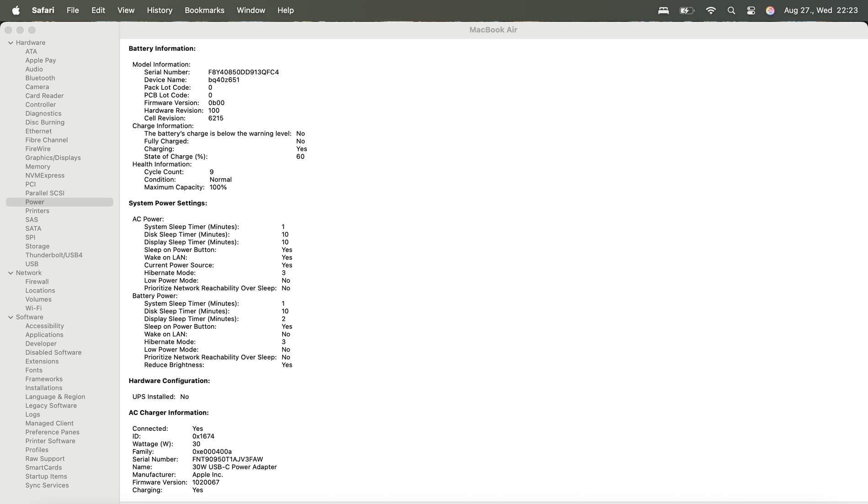Select Wi-Fi under Network
Image resolution: width=868 pixels, height=504 pixels.
(x=33, y=308)
